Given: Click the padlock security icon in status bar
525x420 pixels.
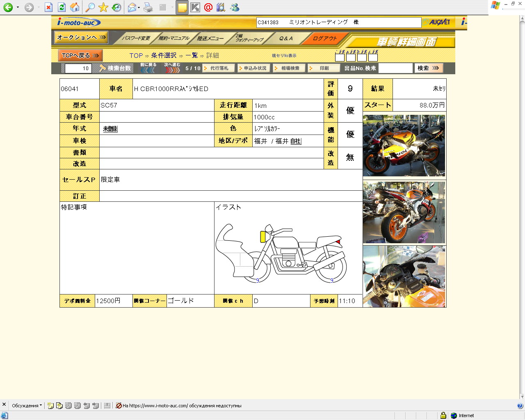Looking at the screenshot, I should pyautogui.click(x=443, y=415).
